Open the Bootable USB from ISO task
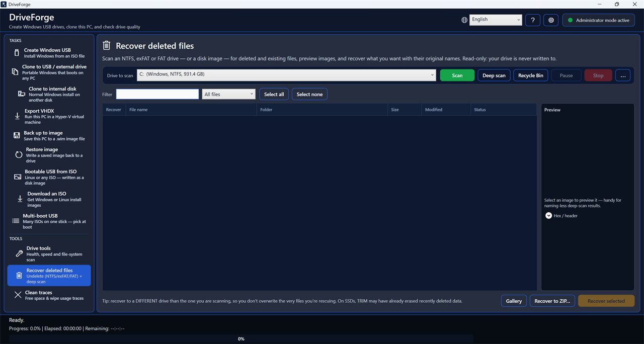Image resolution: width=644 pixels, height=344 pixels. pyautogui.click(x=49, y=177)
